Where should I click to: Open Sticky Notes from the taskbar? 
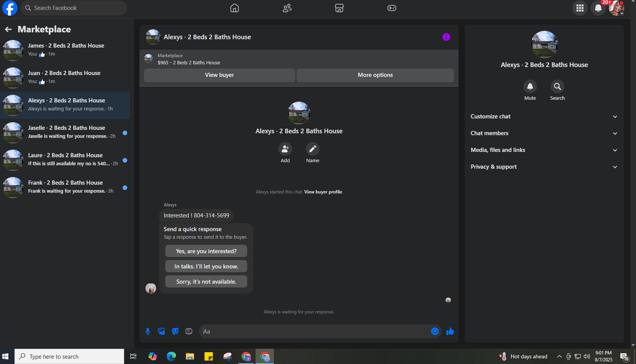[x=209, y=356]
